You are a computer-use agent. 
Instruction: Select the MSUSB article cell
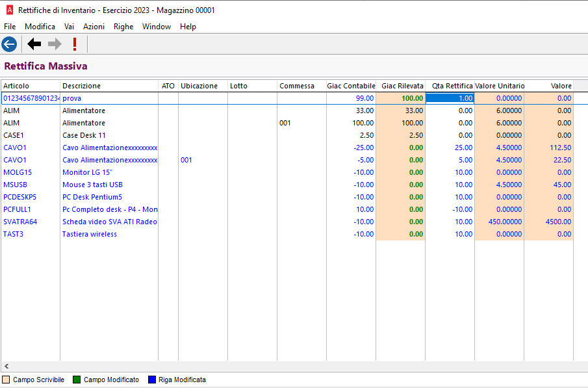[31, 185]
